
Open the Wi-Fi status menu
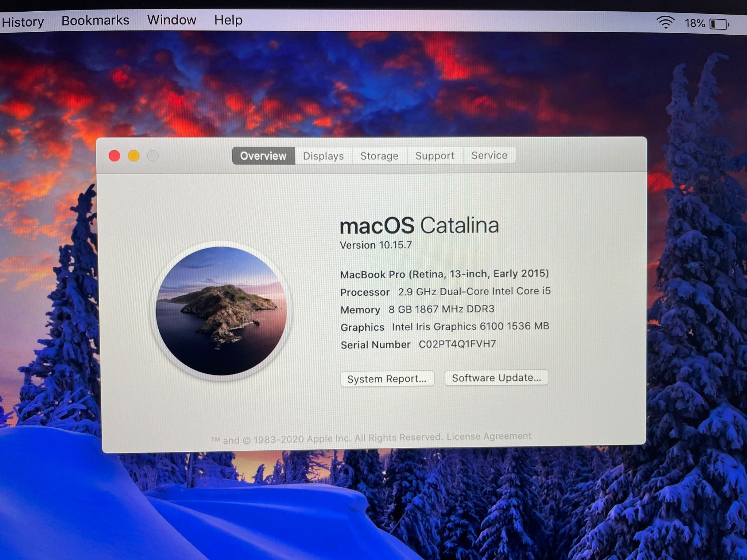666,23
